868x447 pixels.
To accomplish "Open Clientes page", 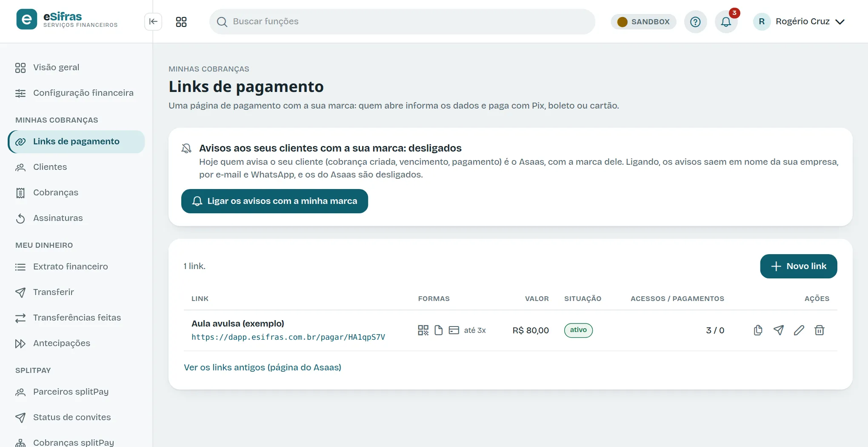I will [x=76, y=167].
